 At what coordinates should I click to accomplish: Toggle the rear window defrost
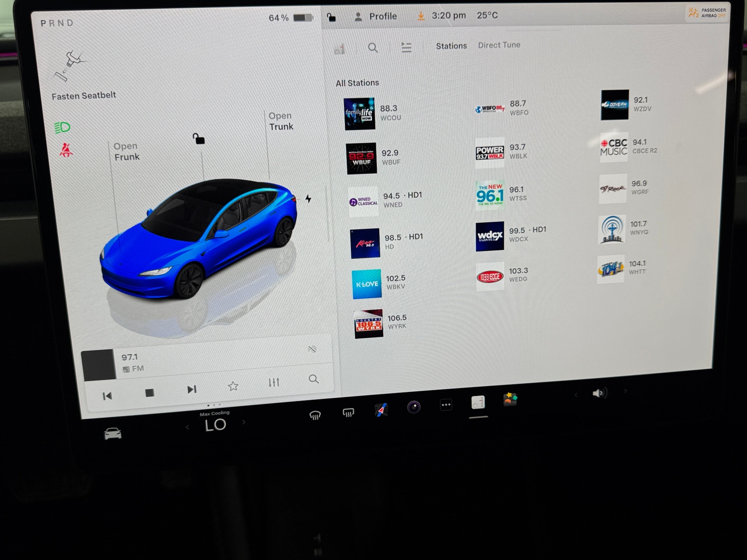(348, 413)
